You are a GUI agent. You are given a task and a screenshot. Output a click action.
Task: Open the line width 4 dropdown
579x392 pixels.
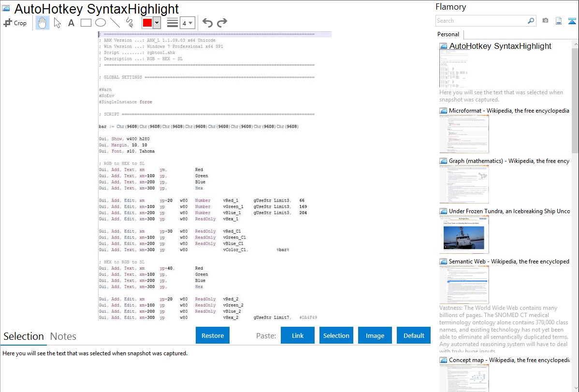coord(188,23)
